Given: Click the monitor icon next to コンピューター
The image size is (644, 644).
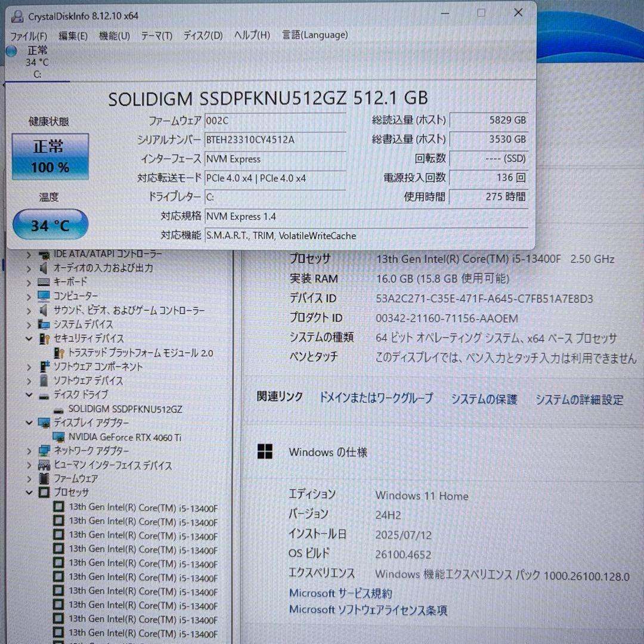Looking at the screenshot, I should pyautogui.click(x=44, y=296).
